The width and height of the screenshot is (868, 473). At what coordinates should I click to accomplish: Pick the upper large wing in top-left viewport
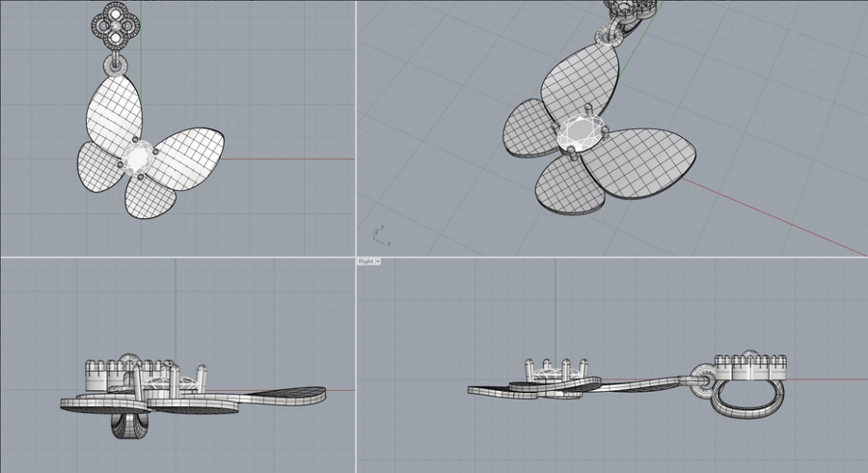[x=115, y=109]
